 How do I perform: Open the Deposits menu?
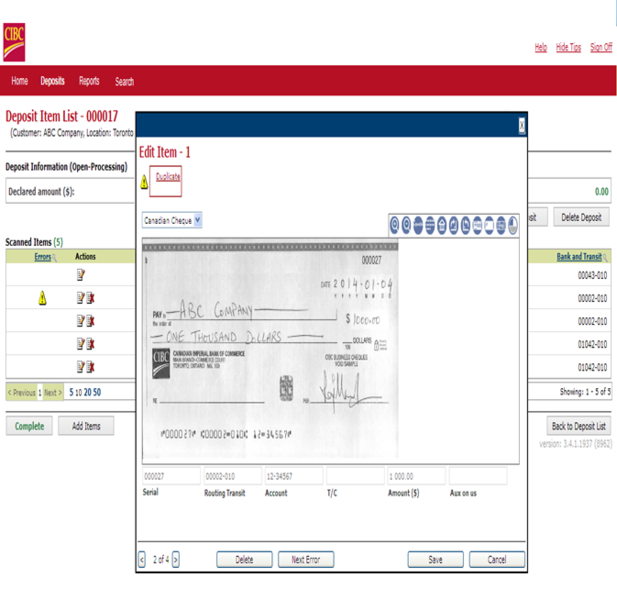52,81
